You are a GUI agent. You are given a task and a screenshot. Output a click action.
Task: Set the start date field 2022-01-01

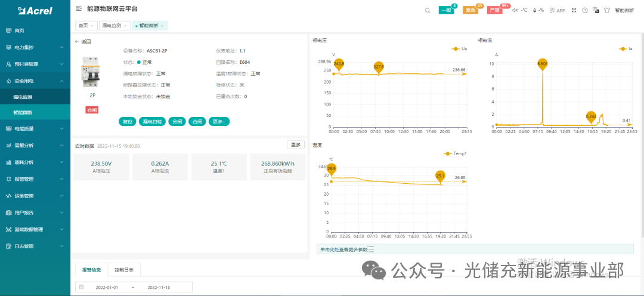[107, 287]
